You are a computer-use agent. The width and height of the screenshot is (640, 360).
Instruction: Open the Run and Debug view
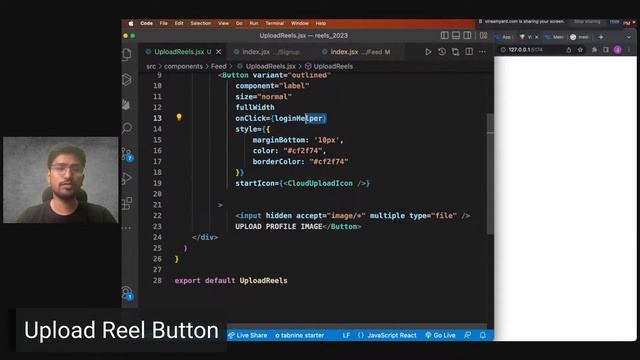point(127,178)
